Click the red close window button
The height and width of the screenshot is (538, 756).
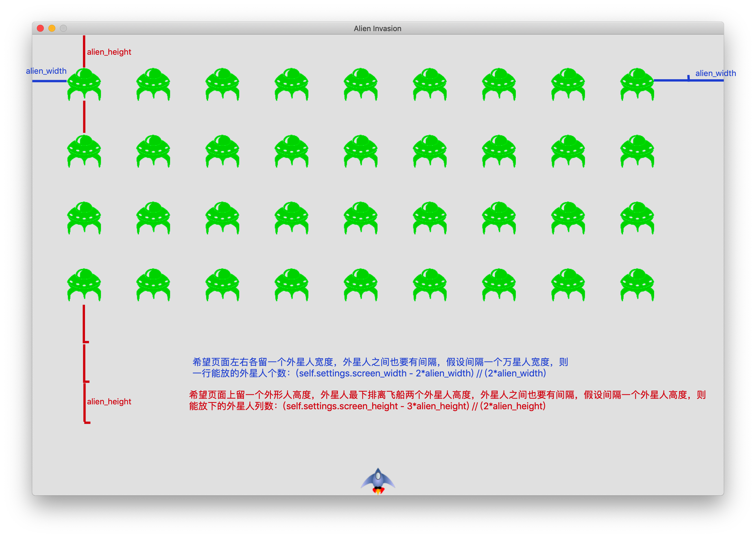40,29
